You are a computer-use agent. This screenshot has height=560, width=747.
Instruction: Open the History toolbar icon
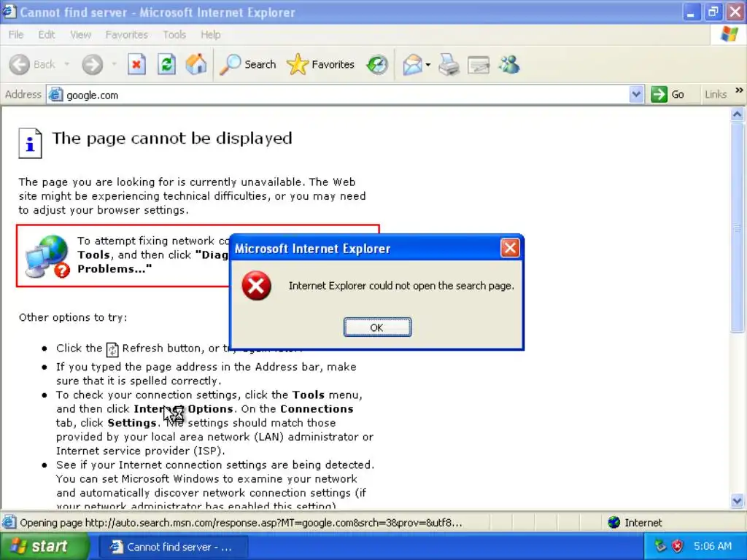(377, 64)
